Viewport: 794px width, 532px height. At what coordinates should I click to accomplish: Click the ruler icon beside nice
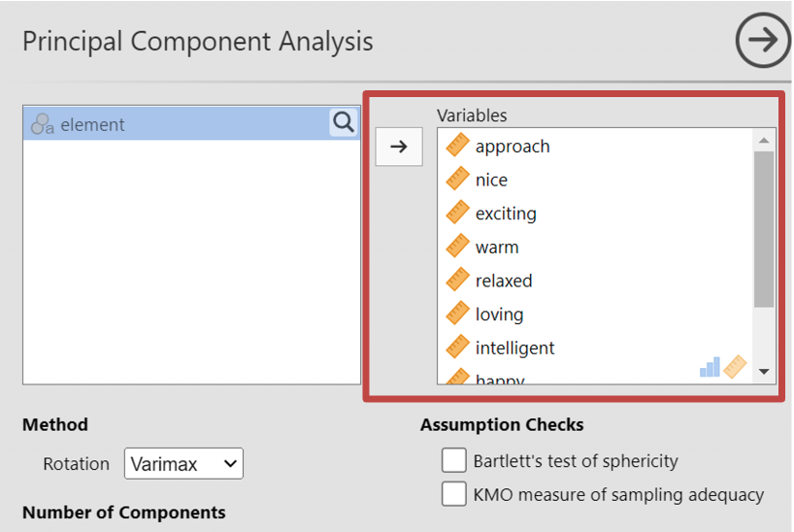point(457,180)
